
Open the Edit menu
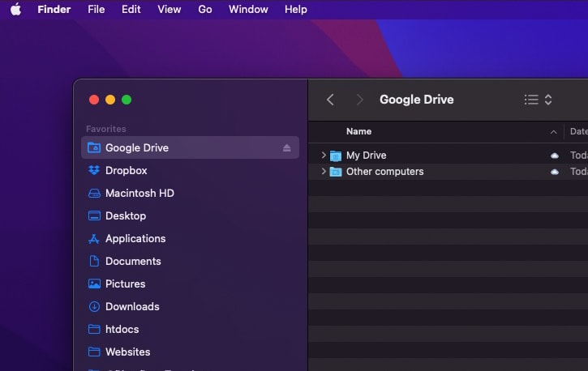coord(131,10)
